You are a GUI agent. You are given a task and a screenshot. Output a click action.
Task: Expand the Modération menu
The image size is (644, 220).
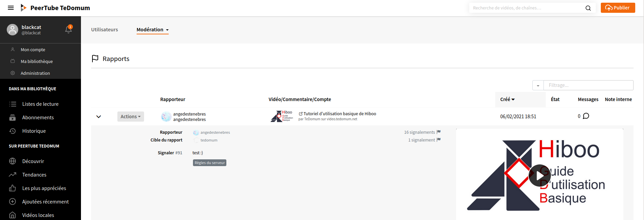[x=152, y=30]
